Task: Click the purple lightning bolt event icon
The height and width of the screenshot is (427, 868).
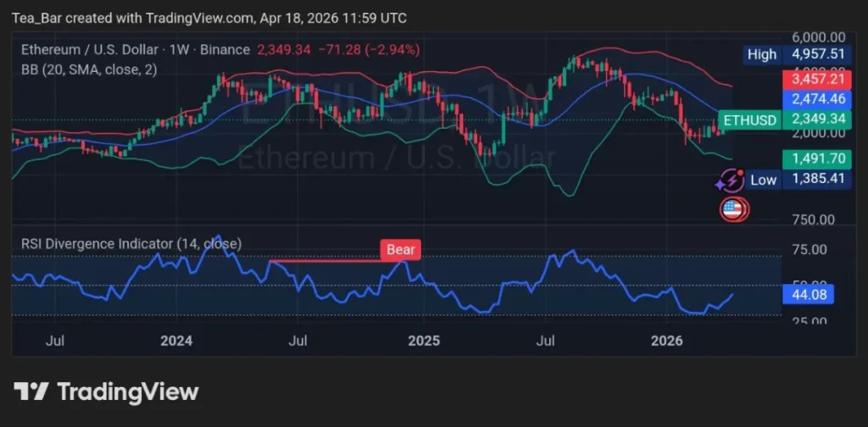Action: pos(726,180)
